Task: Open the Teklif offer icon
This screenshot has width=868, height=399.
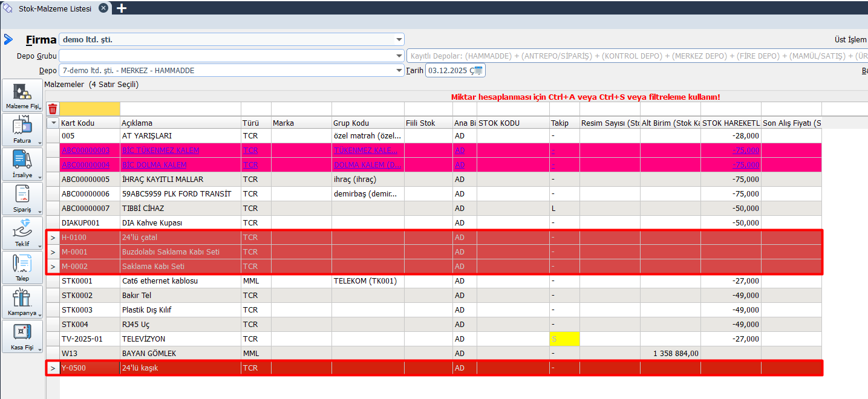Action: pos(22,231)
